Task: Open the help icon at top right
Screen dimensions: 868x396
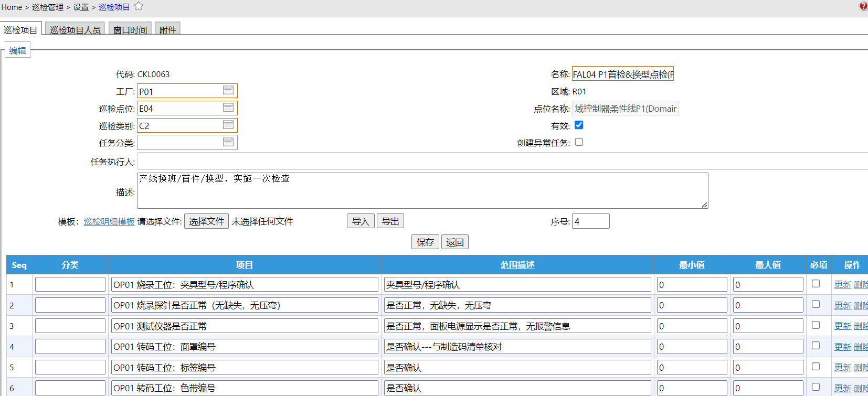Action: click(863, 6)
